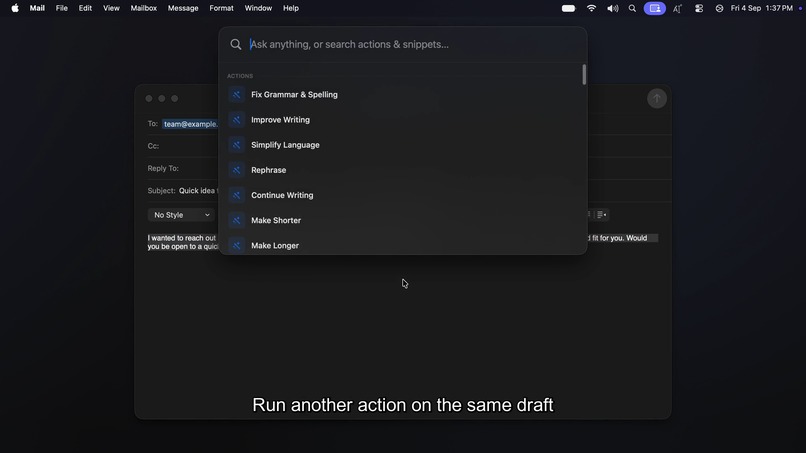Click the Make Longer action icon
This screenshot has height=453, width=806.
(236, 246)
